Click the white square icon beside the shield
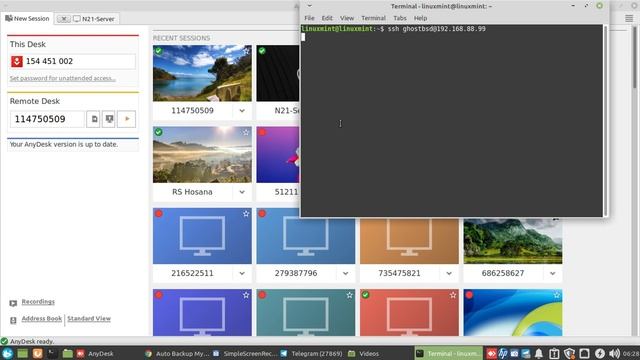The height and width of the screenshot is (360, 640). click(x=584, y=353)
